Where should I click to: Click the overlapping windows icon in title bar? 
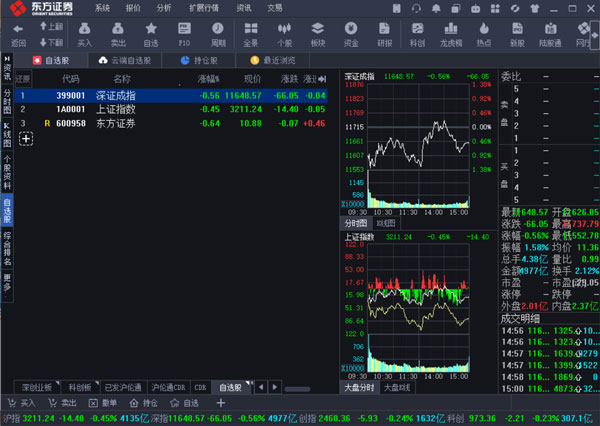point(455,8)
